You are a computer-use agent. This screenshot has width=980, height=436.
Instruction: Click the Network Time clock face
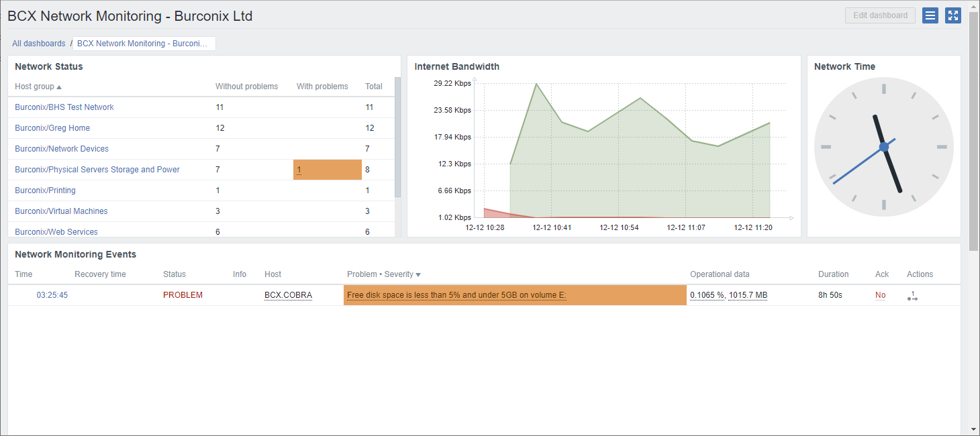(x=883, y=146)
